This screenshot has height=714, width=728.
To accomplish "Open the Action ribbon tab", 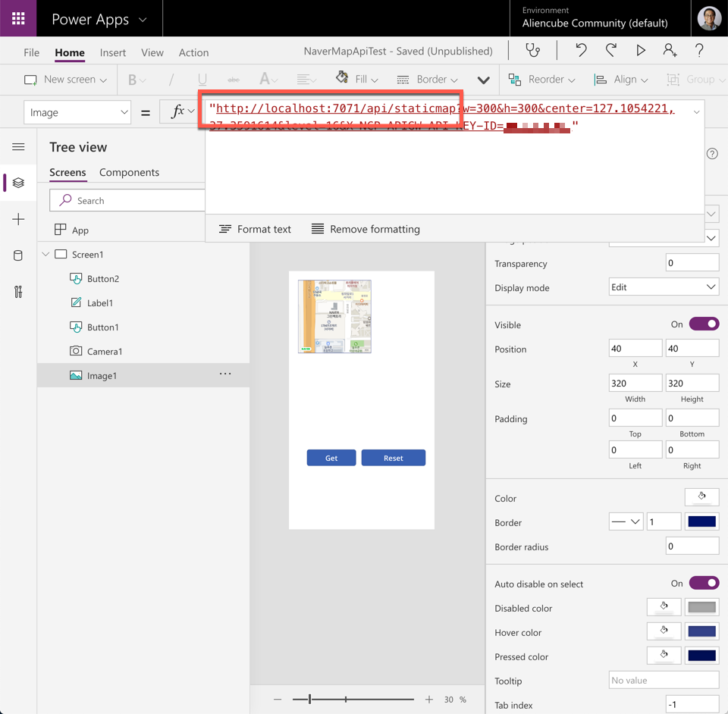I will tap(193, 52).
